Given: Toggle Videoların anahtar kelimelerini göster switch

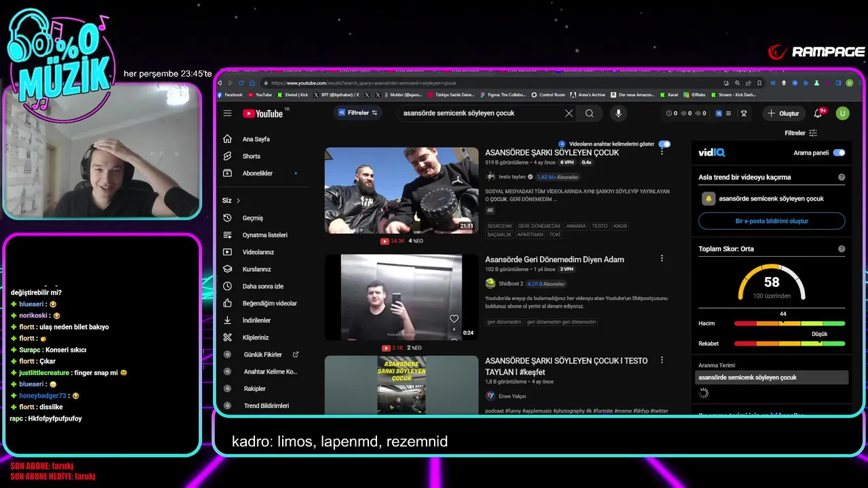Looking at the screenshot, I should click(x=664, y=144).
